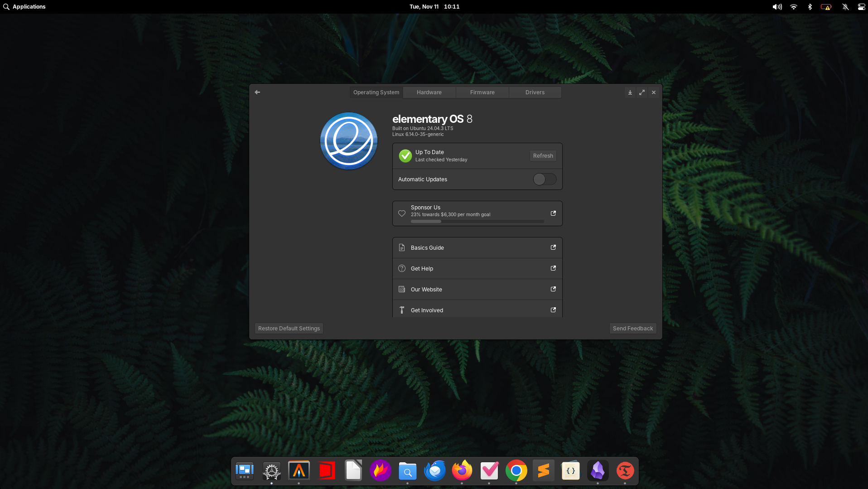Open the Tasks app from the dock
Screen dimensions: 868x489
coord(489,470)
